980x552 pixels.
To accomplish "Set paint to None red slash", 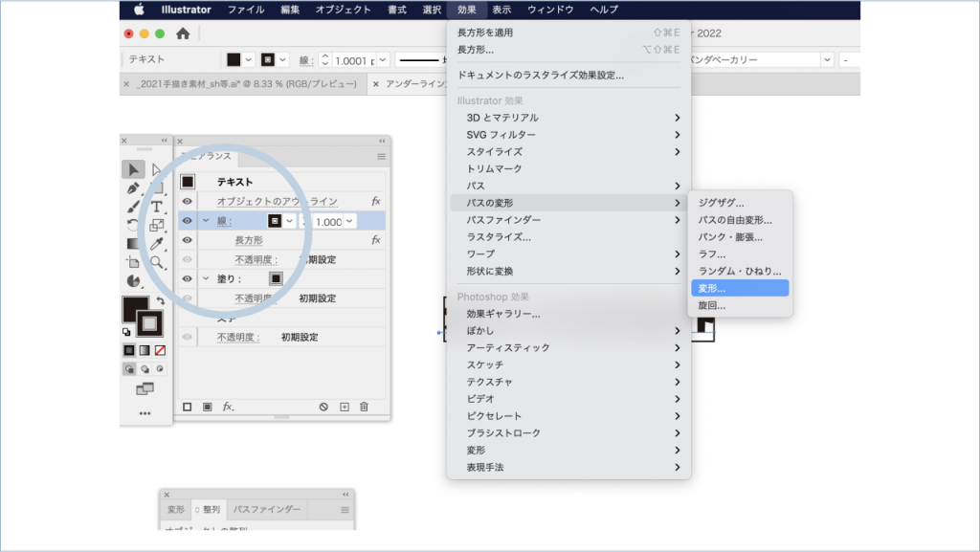I will tap(160, 350).
